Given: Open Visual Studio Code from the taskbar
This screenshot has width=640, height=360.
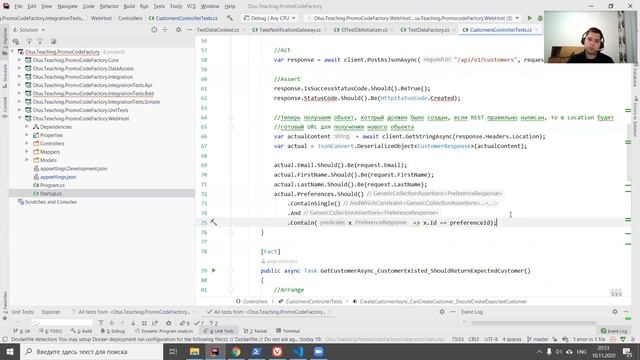Looking at the screenshot, I should 298,351.
